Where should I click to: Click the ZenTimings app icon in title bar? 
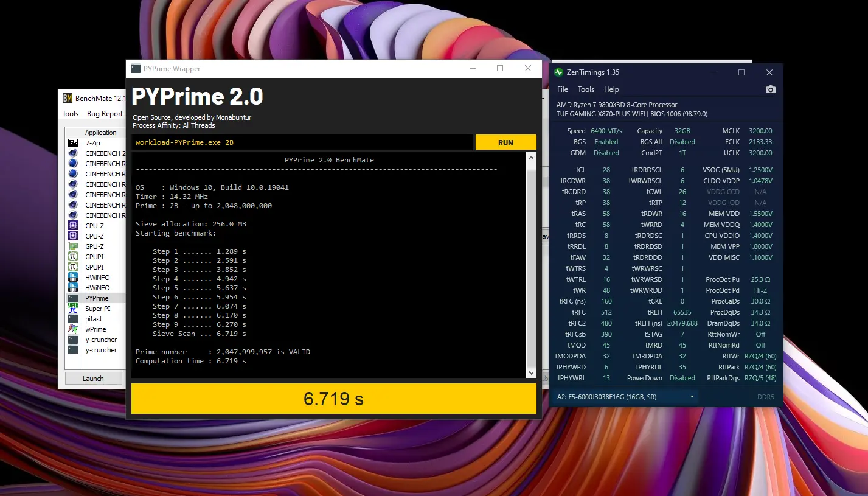[x=559, y=72]
